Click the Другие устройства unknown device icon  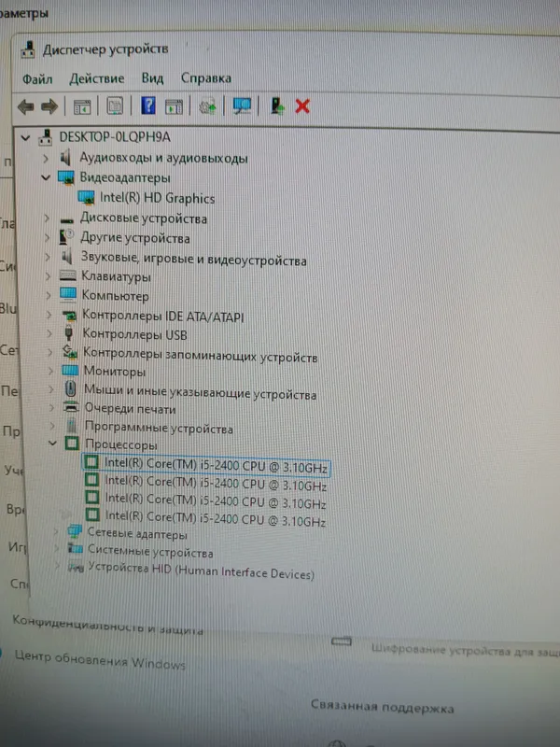(x=66, y=237)
